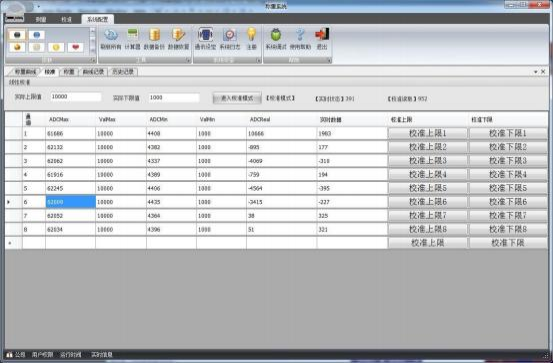Select the highlighted ADCMax cell in row 6
This screenshot has height=364, width=553.
pos(71,202)
